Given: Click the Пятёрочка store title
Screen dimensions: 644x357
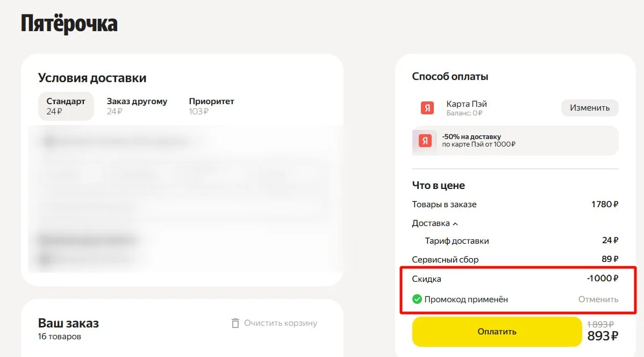Looking at the screenshot, I should (69, 24).
